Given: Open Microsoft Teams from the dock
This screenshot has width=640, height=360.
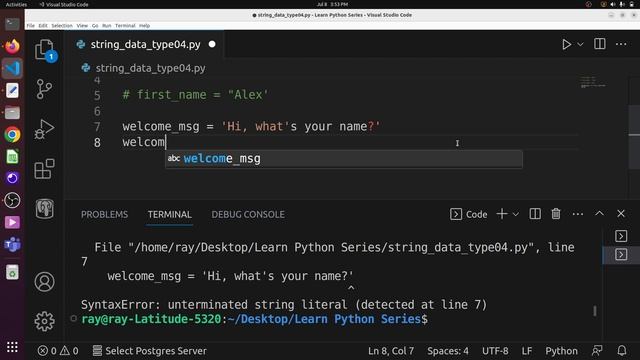Looking at the screenshot, I should tap(12, 245).
